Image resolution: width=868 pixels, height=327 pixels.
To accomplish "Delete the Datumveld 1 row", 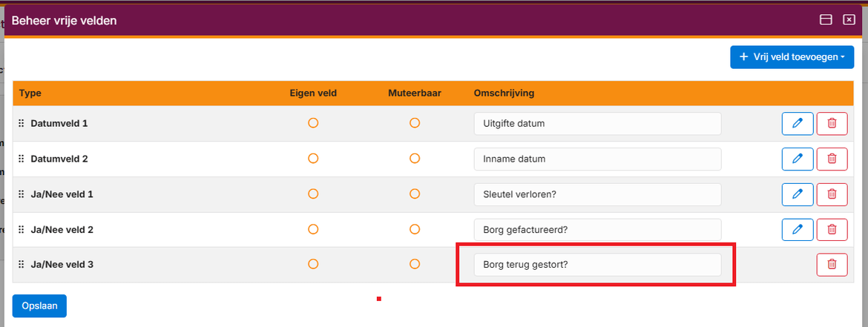I will pos(832,123).
